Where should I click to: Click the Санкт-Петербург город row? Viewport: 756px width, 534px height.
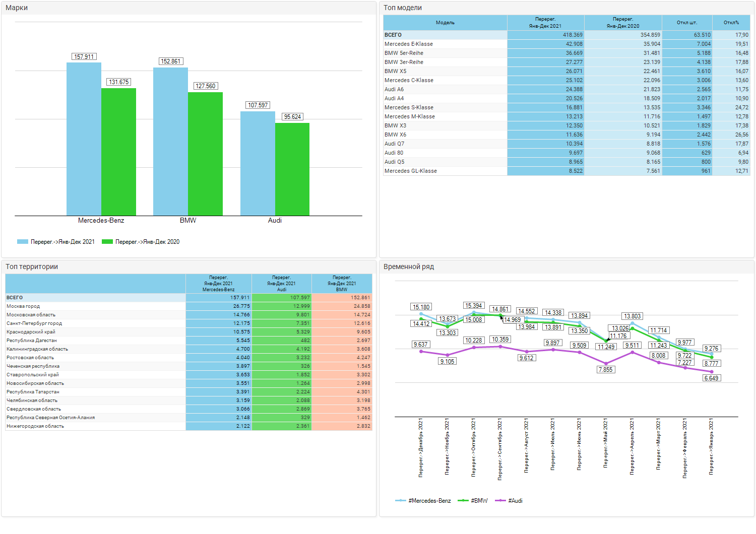tap(188, 323)
